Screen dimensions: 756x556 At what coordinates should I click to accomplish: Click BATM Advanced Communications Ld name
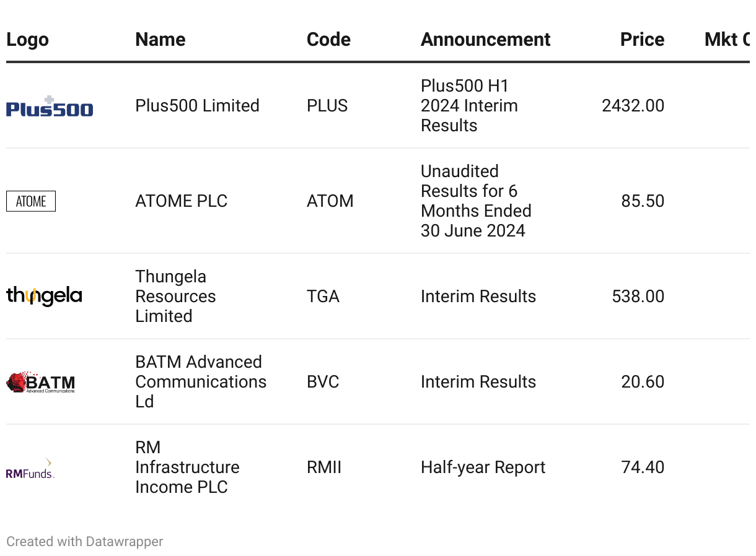point(201,381)
